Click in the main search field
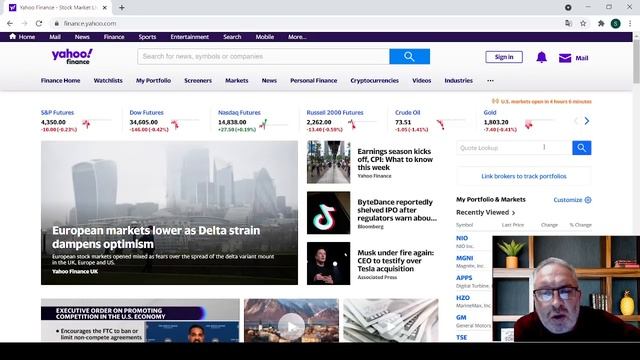Viewport: 640px width, 360px height. [263, 56]
